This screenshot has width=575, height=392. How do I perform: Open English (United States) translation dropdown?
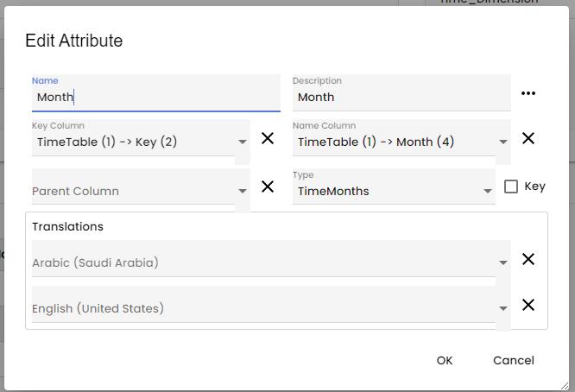tap(502, 308)
